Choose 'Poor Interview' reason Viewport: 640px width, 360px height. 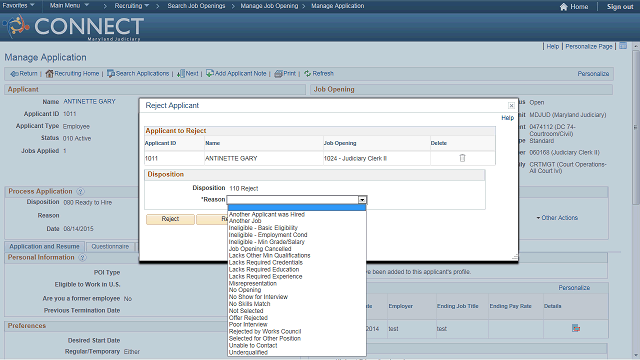pyautogui.click(x=248, y=324)
